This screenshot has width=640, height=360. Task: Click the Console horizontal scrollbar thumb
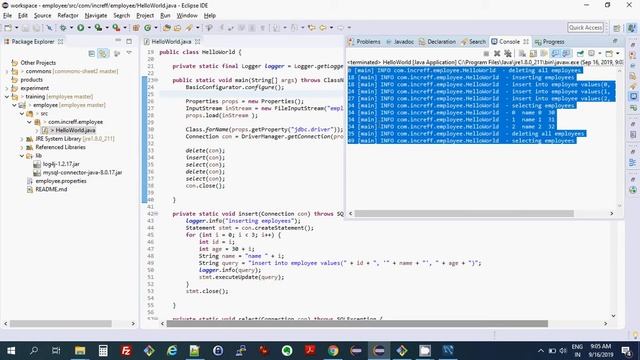pos(464,213)
